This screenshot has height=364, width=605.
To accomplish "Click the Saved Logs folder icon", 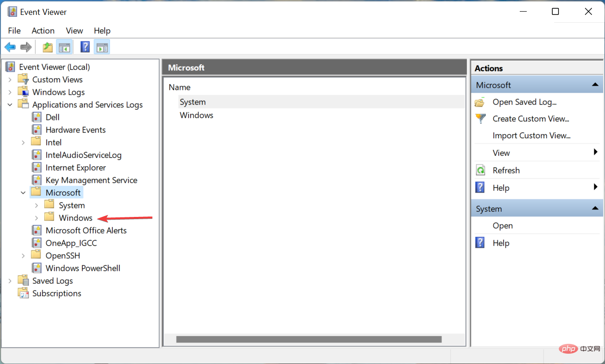I will [x=23, y=280].
